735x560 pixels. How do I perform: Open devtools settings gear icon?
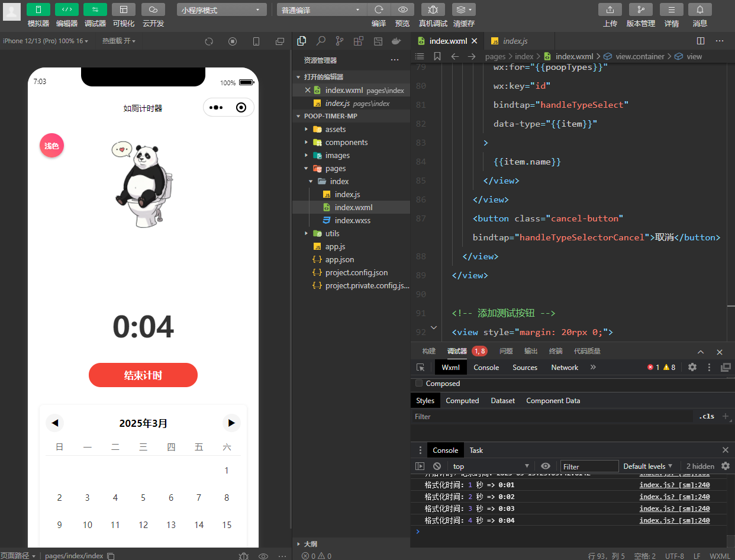(692, 368)
